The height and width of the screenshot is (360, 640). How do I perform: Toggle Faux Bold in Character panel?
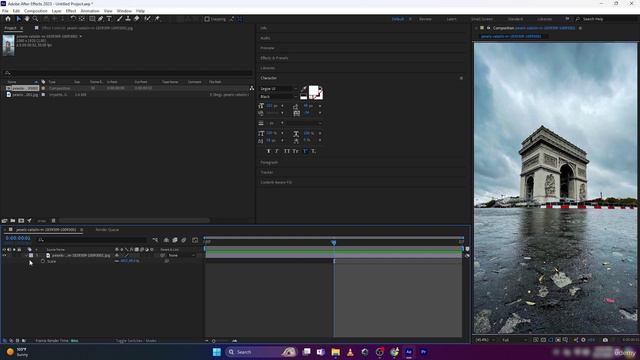click(268, 151)
